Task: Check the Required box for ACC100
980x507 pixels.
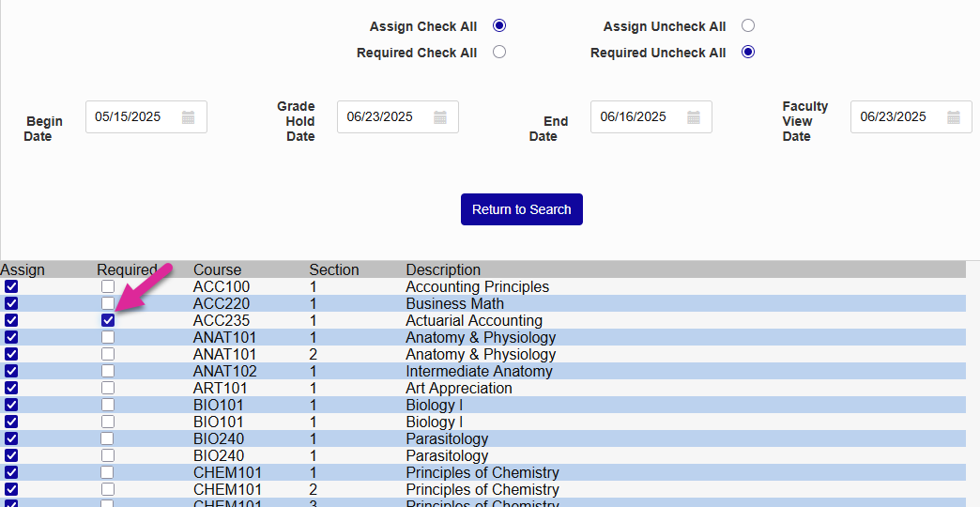Action: point(108,286)
